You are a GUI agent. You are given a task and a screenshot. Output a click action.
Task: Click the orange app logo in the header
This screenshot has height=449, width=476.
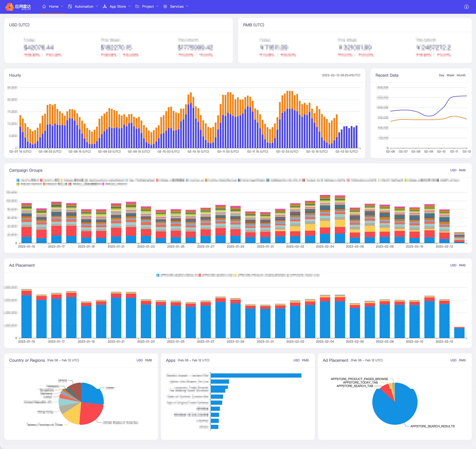click(10, 7)
